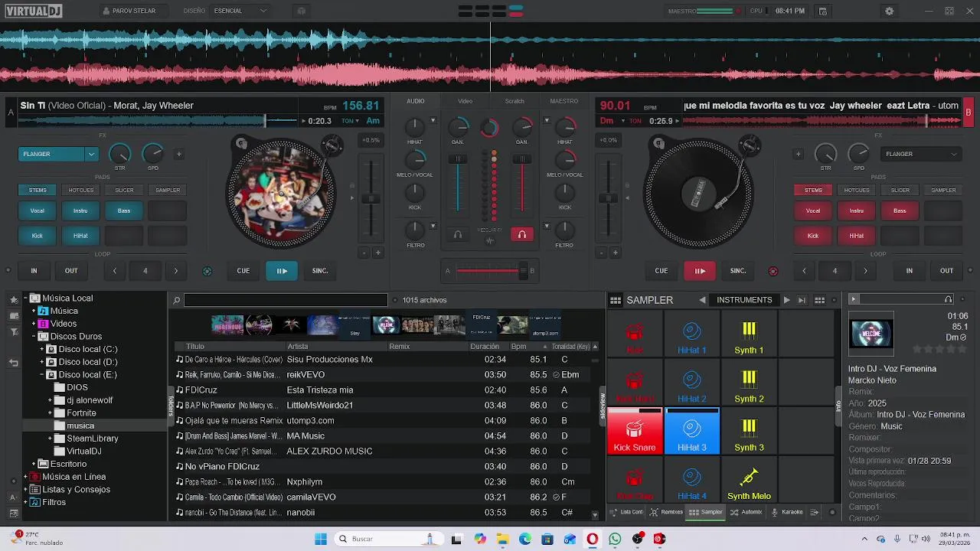Click the browser search input field

tap(286, 300)
